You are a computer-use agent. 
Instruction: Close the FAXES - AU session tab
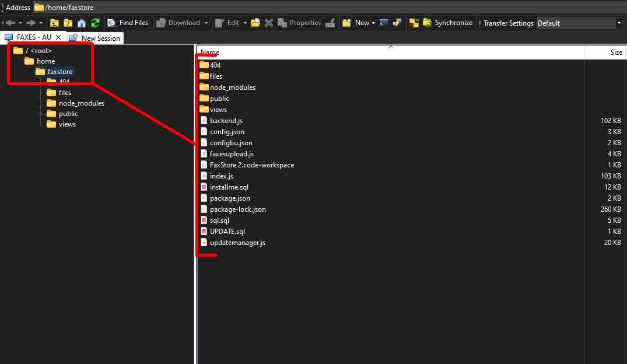(x=58, y=37)
